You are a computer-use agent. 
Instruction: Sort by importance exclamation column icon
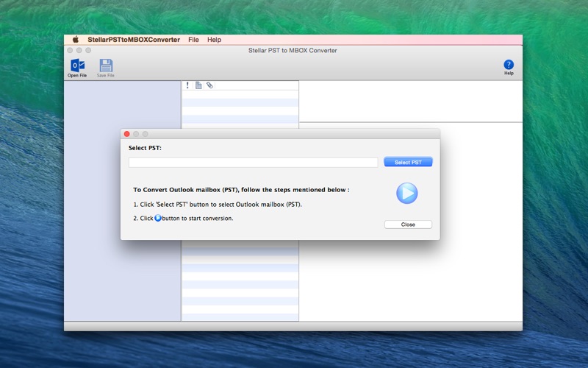point(187,85)
